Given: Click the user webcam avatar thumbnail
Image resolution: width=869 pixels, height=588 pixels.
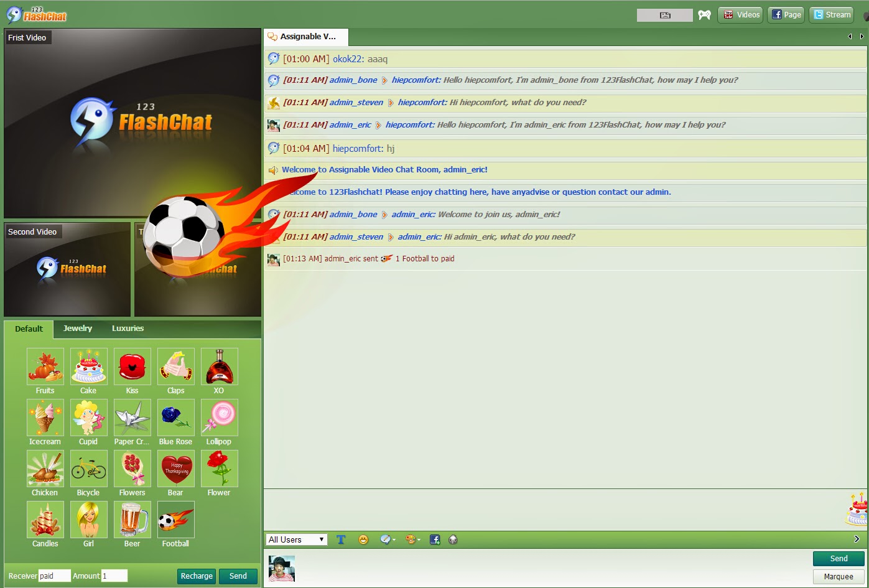Looking at the screenshot, I should pos(281,568).
